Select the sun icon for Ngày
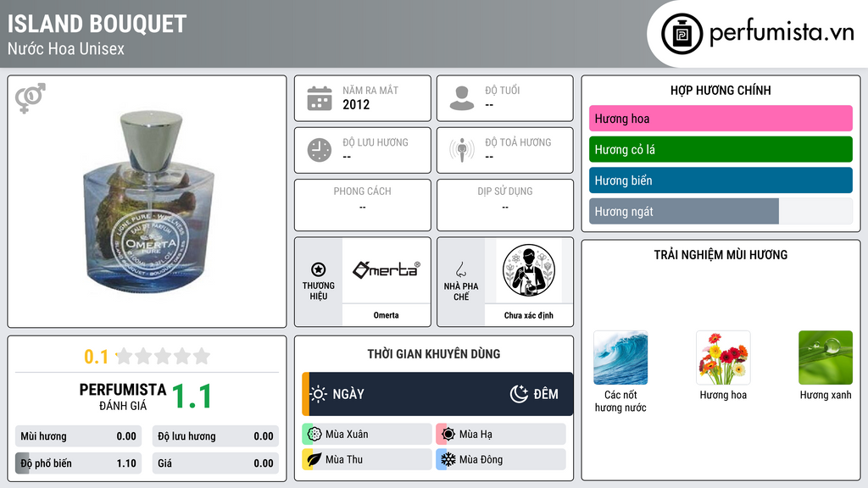 click(319, 394)
